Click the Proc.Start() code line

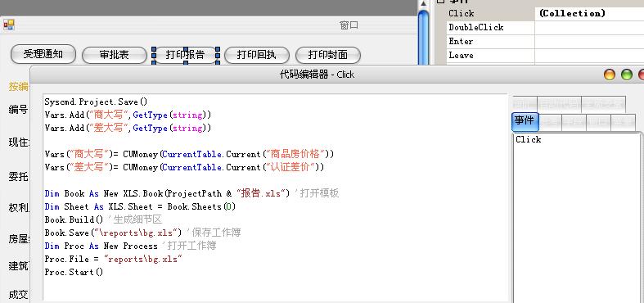pyautogui.click(x=74, y=272)
